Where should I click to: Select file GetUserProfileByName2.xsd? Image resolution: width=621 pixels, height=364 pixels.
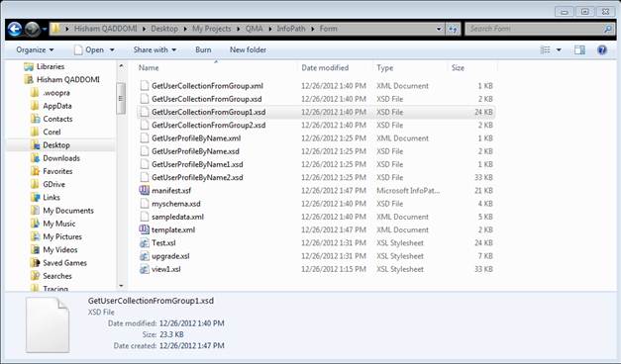(197, 177)
